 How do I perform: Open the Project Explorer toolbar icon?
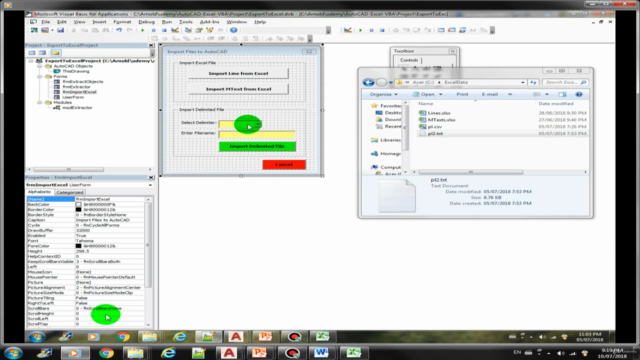pos(188,30)
